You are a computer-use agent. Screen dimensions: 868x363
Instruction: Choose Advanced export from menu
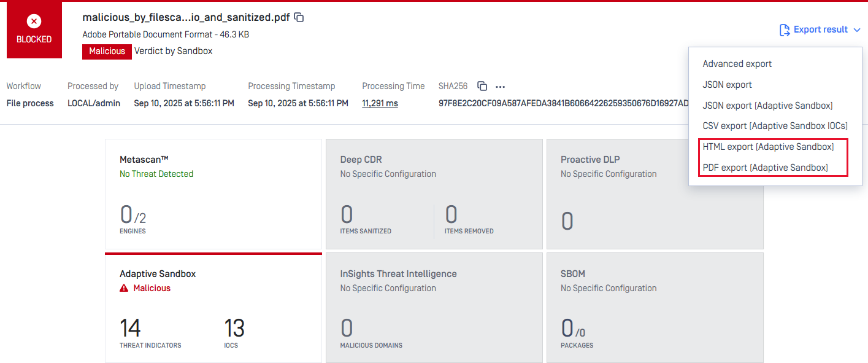point(737,64)
